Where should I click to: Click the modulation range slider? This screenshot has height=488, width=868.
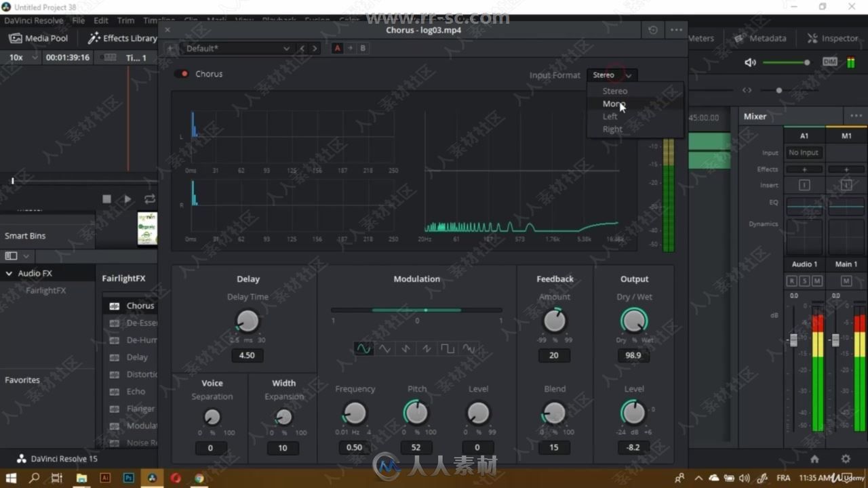[x=416, y=310]
